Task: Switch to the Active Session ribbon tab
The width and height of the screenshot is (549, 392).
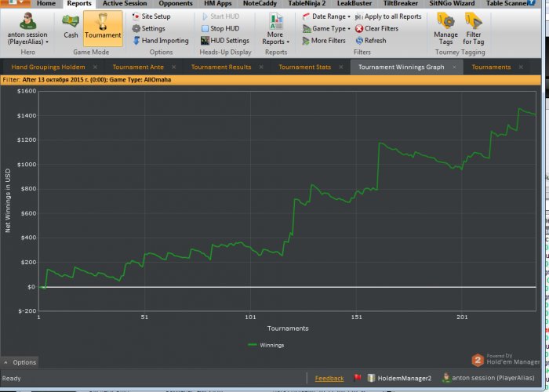Action: 124,4
